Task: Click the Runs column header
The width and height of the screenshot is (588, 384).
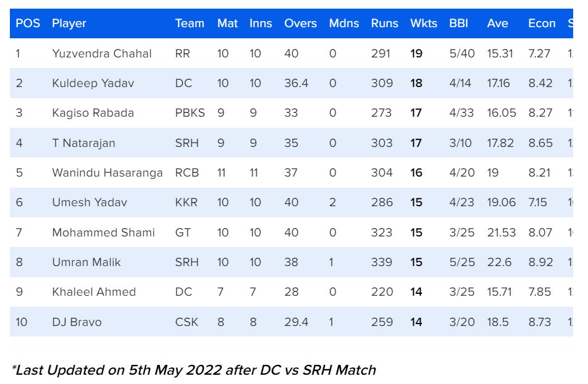Action: (x=384, y=23)
